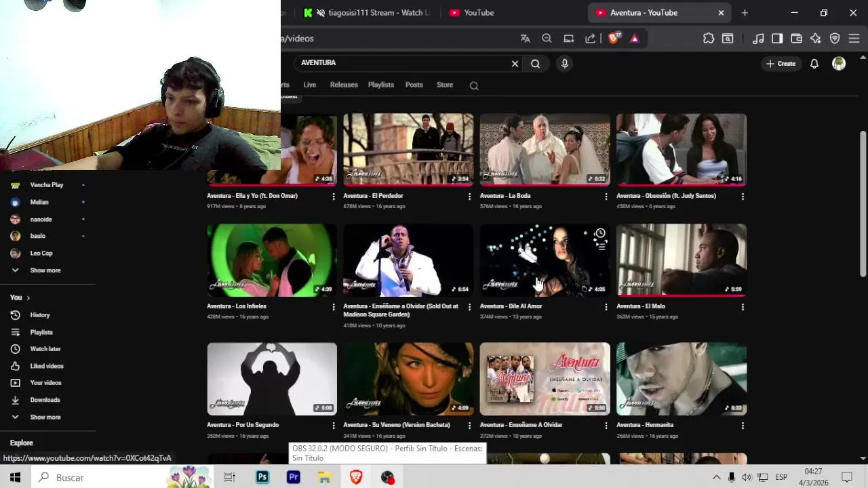Open options menu for El Malo video

[743, 307]
